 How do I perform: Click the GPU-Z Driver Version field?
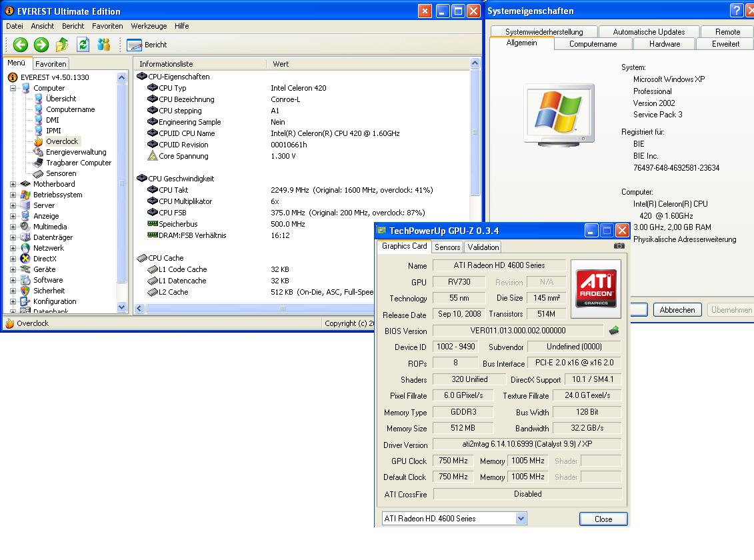[x=527, y=444]
